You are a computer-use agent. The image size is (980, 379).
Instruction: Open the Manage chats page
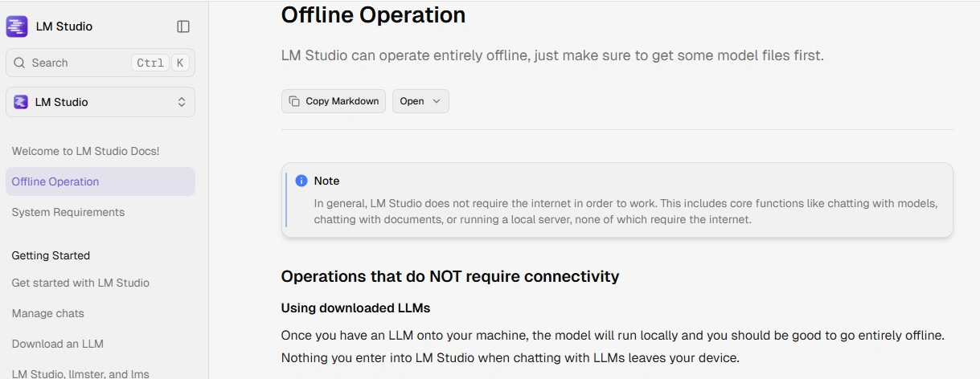tap(48, 313)
